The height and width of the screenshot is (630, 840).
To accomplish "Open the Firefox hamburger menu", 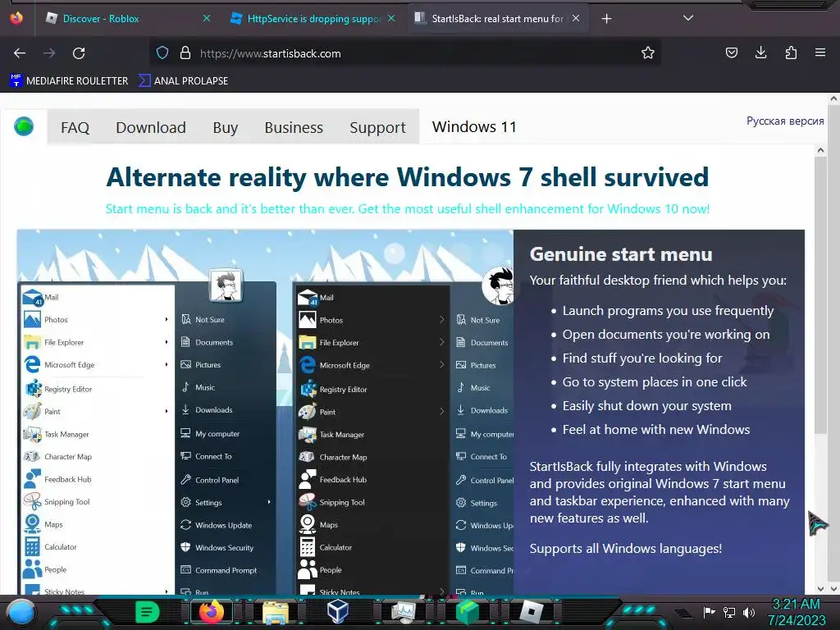I will click(x=820, y=52).
